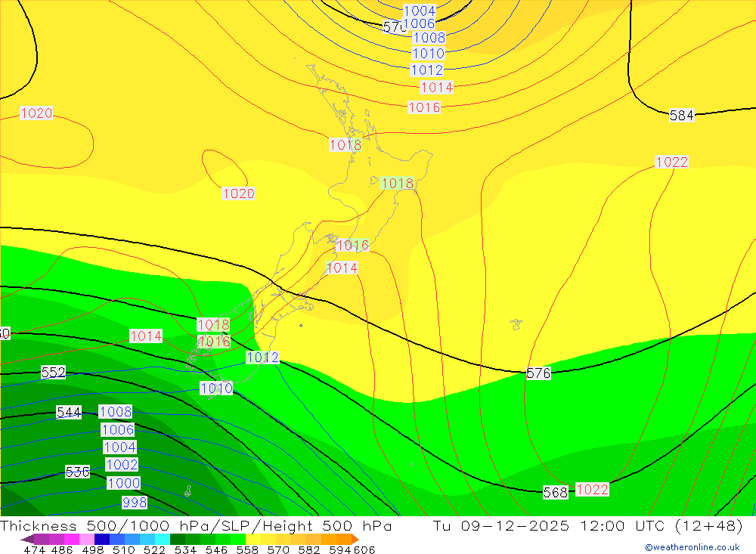Click the forecast date 'Tu 09-12-2025 12:00 UTC (12+48)'
The height and width of the screenshot is (554, 756).
587,525
